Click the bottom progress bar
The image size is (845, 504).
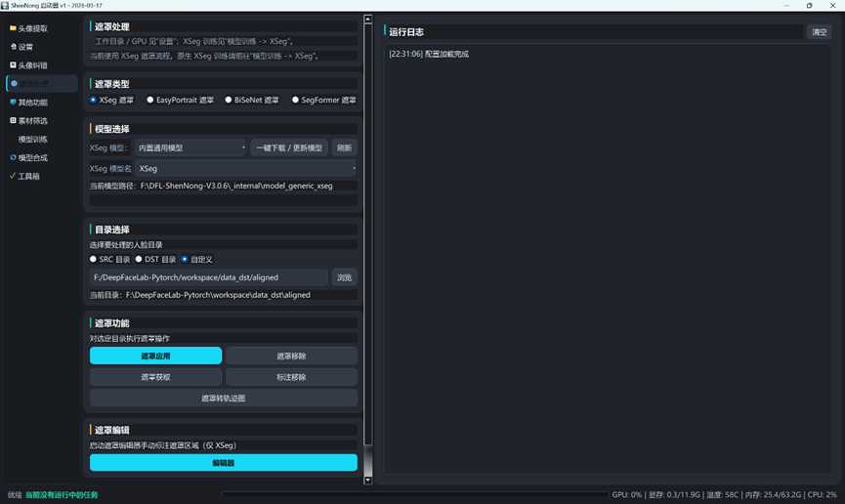pyautogui.click(x=414, y=494)
